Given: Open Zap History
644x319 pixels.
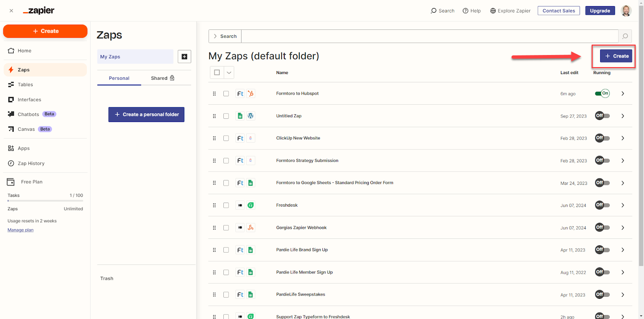Looking at the screenshot, I should 45,163.
